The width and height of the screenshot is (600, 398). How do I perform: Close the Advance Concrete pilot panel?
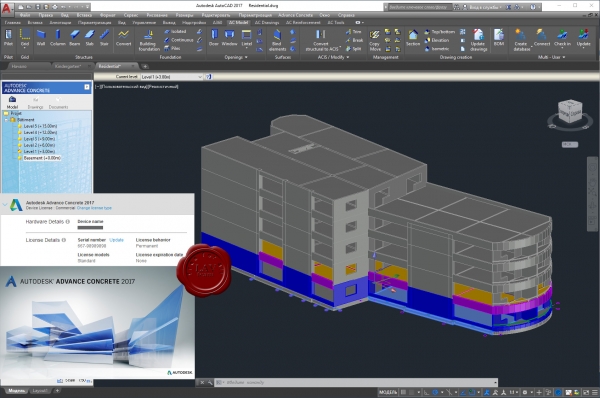tap(87, 87)
